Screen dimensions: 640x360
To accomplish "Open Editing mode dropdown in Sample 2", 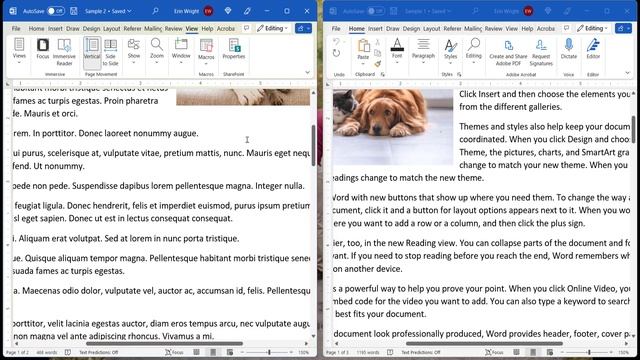I will 272,28.
